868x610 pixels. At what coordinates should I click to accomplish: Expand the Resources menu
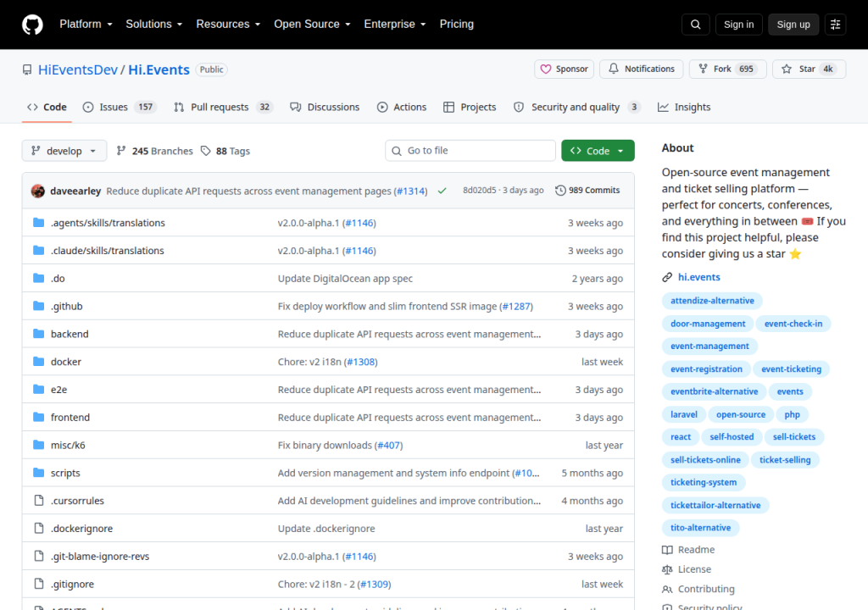tap(228, 25)
